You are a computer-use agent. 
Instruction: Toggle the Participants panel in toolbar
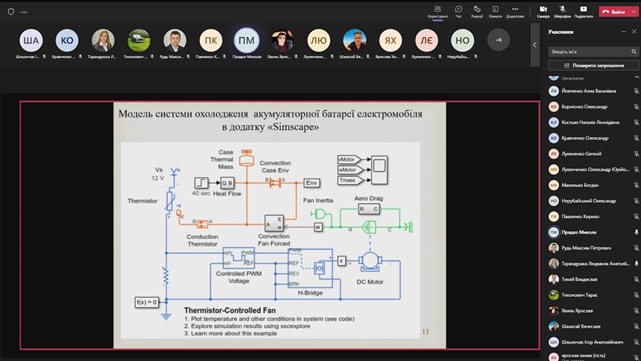tap(437, 11)
